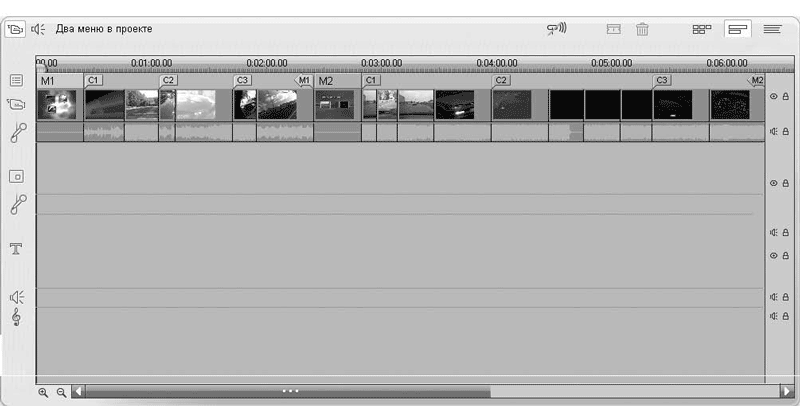Mute the original audio track
Image resolution: width=800 pixels, height=406 pixels.
pyautogui.click(x=773, y=131)
